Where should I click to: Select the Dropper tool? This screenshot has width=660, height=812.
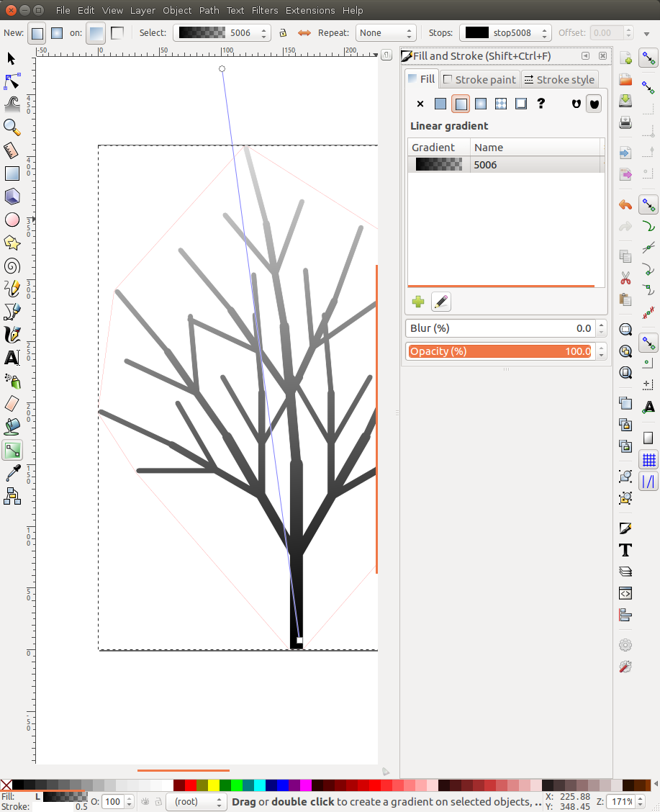pyautogui.click(x=12, y=473)
